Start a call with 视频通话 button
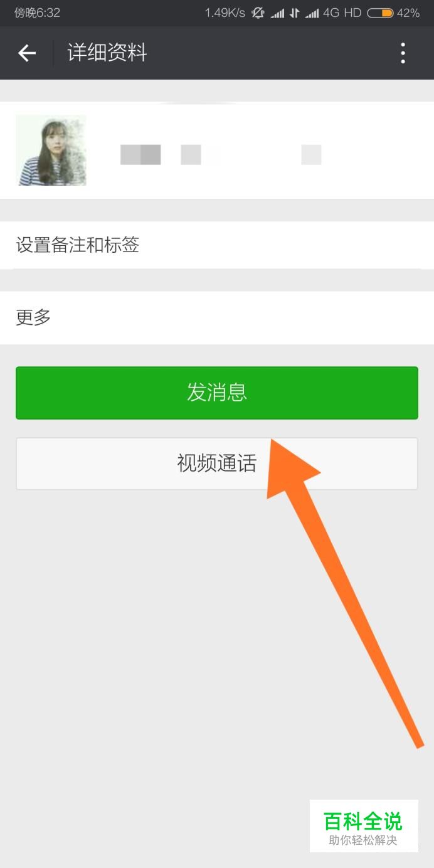This screenshot has height=868, width=434. (217, 463)
